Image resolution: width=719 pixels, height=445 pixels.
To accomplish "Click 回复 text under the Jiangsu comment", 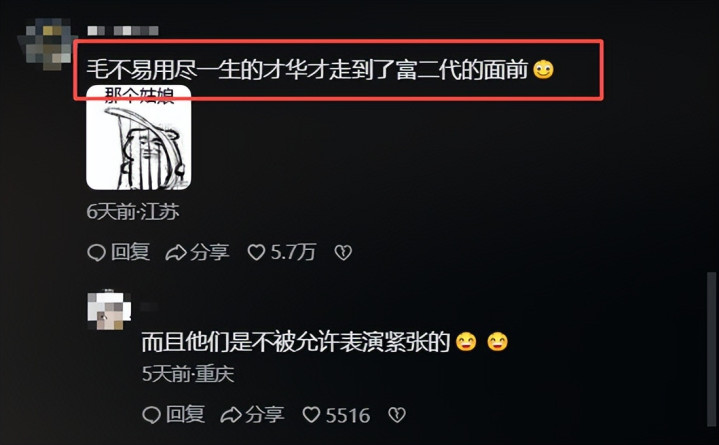I will pyautogui.click(x=130, y=252).
